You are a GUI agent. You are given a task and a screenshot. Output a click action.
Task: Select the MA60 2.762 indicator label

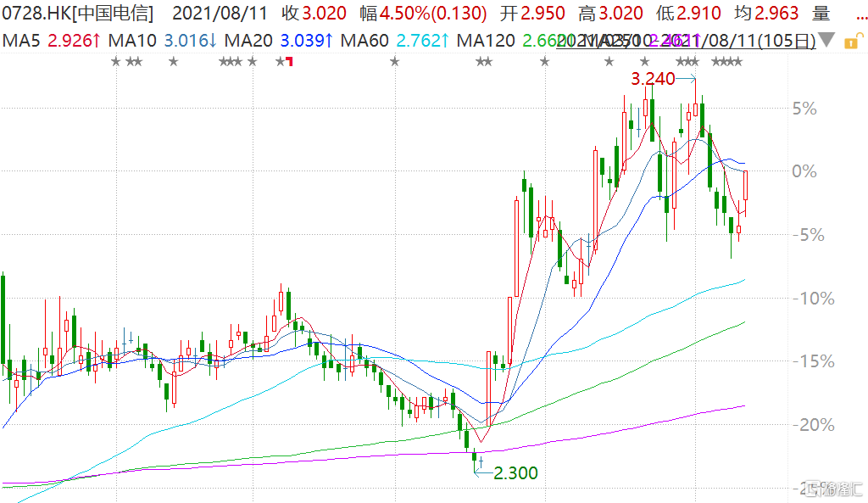click(x=395, y=41)
